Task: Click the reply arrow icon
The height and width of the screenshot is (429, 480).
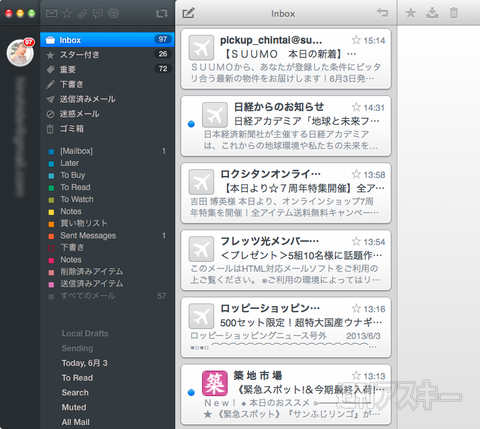Action: pos(382,13)
